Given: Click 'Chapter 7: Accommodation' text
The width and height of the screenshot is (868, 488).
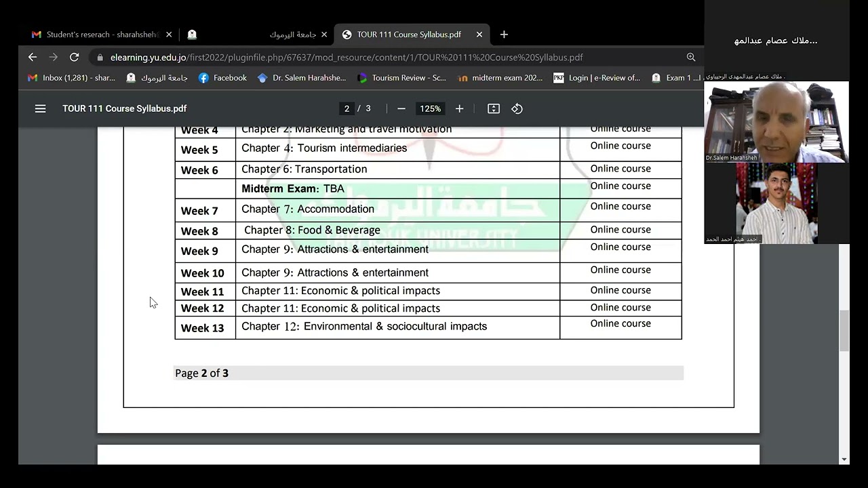Looking at the screenshot, I should [308, 209].
